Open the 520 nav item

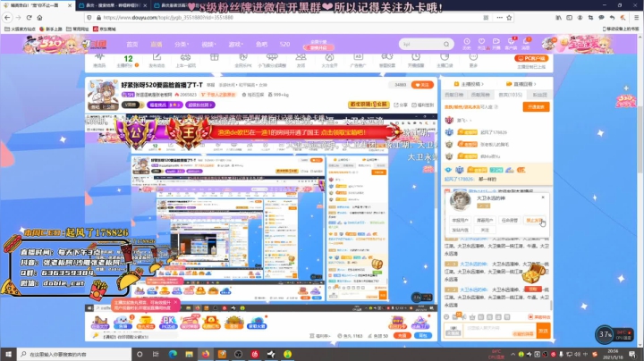click(284, 45)
